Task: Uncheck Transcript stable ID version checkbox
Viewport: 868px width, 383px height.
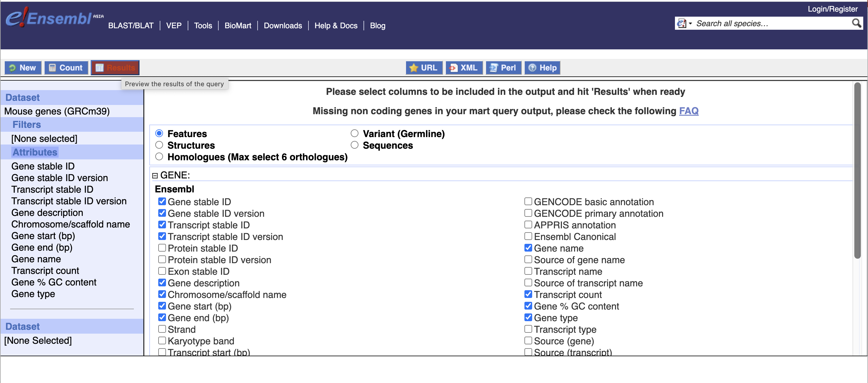Action: (162, 236)
